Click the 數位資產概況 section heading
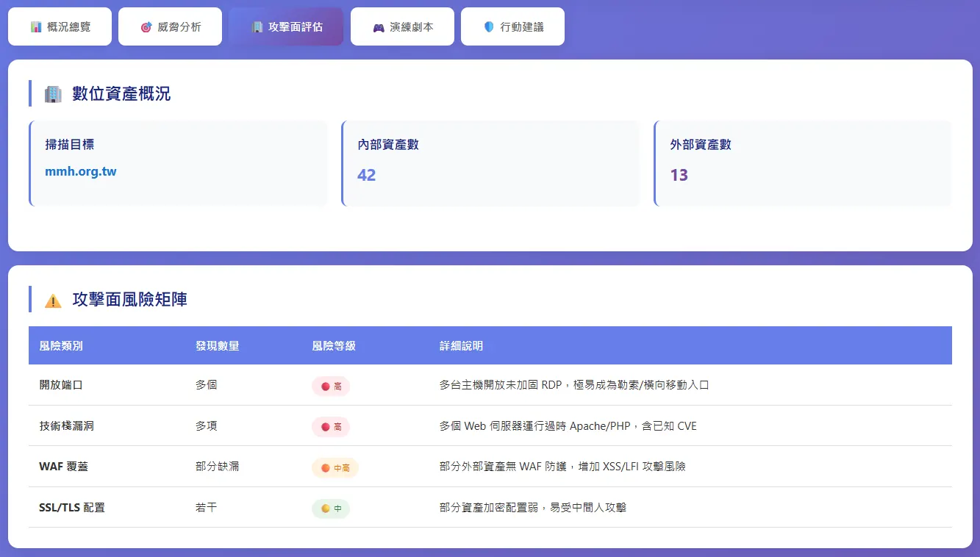This screenshot has height=557, width=980. (x=121, y=93)
